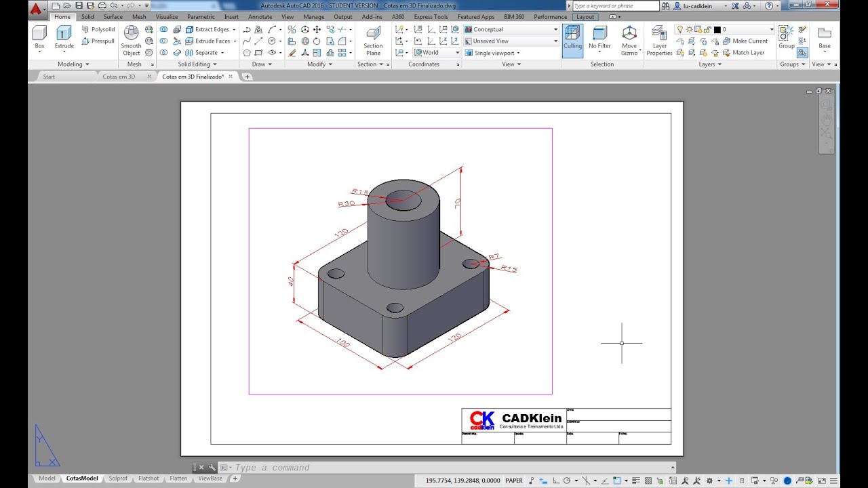Click the Extrude tool

coord(64,39)
